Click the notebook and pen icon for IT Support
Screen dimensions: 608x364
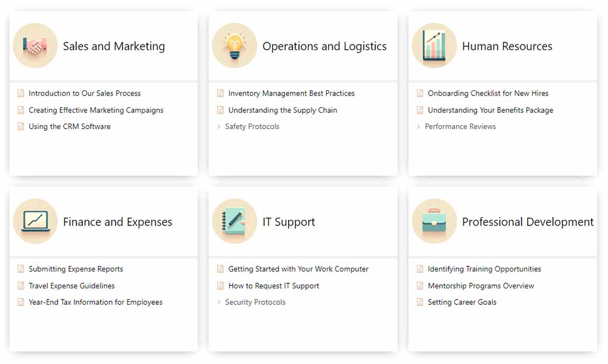[x=234, y=221]
